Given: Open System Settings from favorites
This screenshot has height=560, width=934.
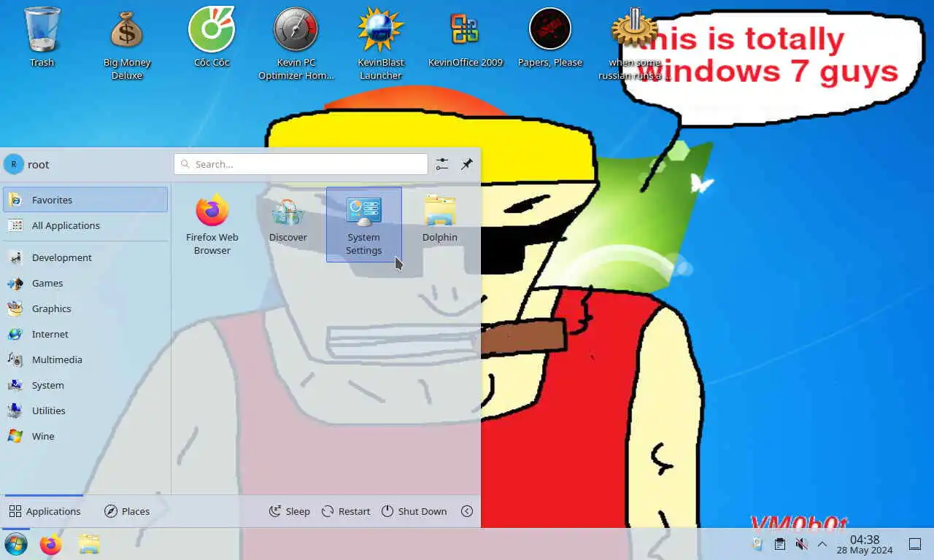Looking at the screenshot, I should pos(364,225).
